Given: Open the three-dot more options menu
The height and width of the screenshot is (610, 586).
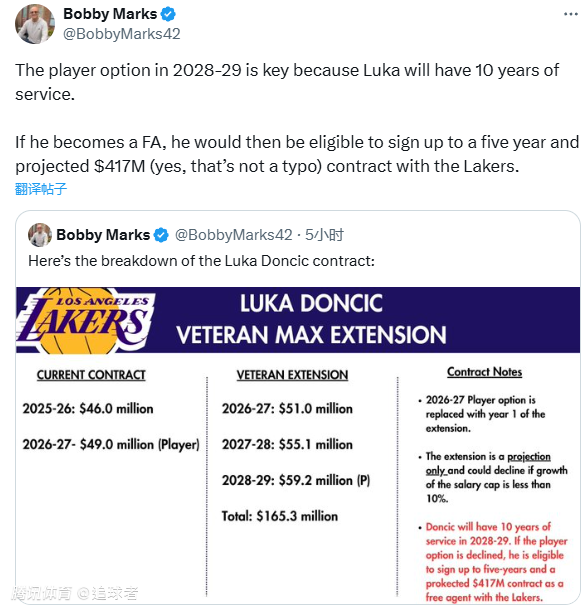Looking at the screenshot, I should pos(570,14).
